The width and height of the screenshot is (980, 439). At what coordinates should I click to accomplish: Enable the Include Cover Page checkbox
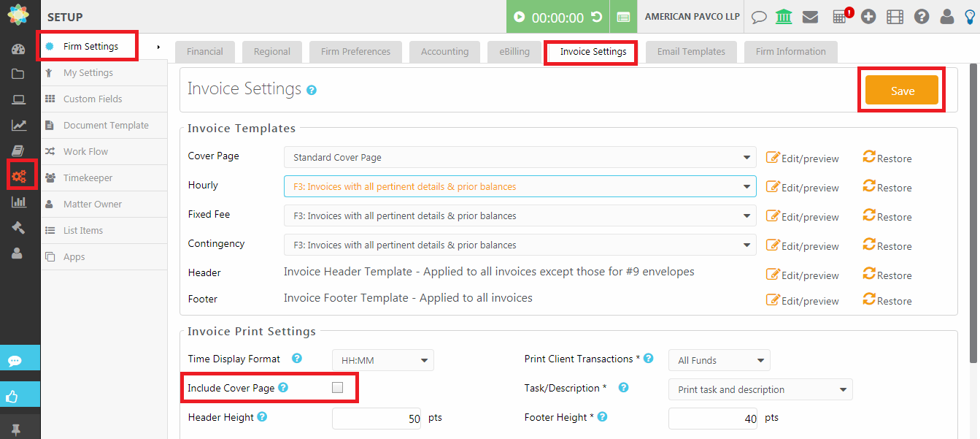click(337, 388)
